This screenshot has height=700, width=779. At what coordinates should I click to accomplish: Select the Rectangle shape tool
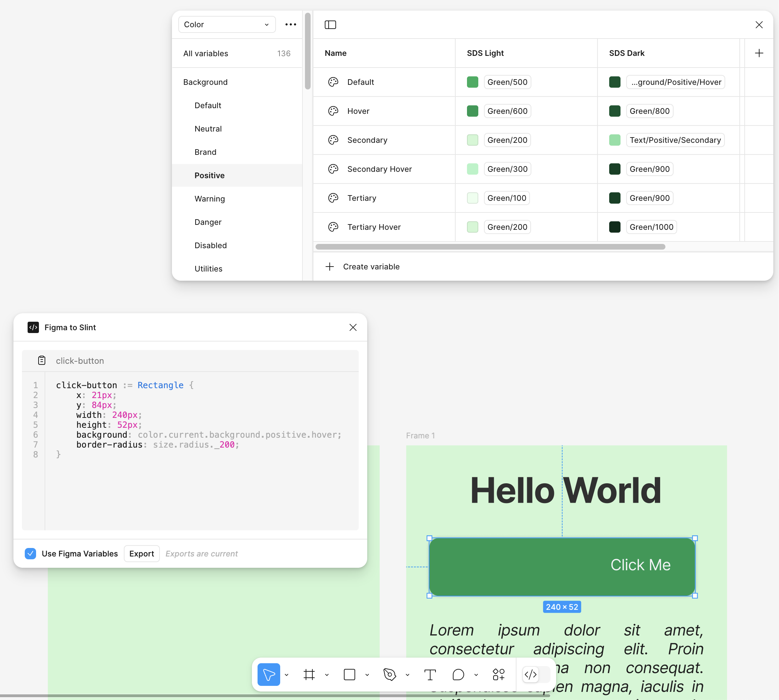click(x=350, y=674)
